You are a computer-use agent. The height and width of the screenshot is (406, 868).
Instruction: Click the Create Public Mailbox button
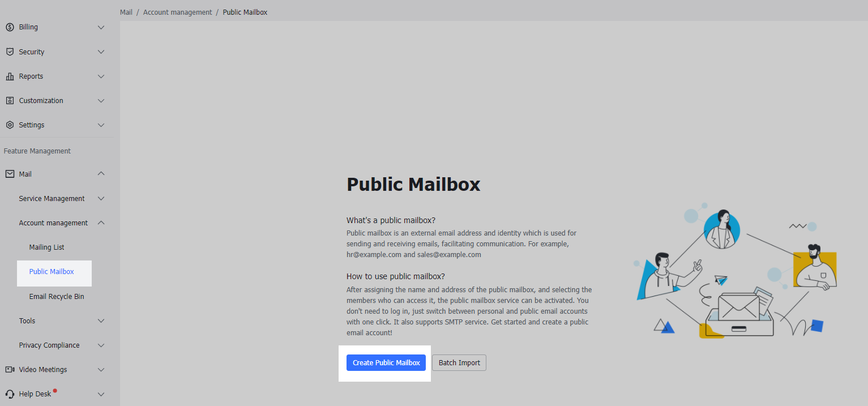click(386, 362)
